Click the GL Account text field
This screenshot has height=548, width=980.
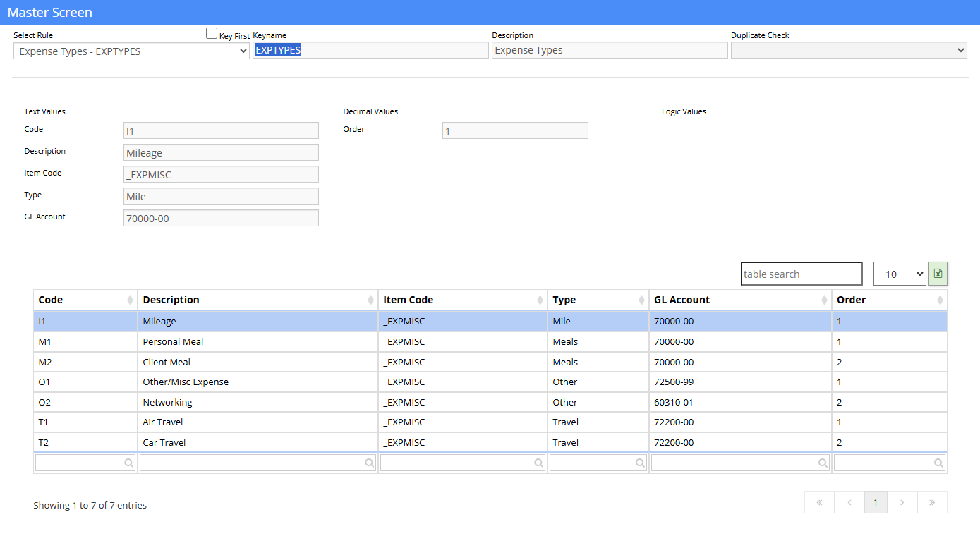point(221,218)
